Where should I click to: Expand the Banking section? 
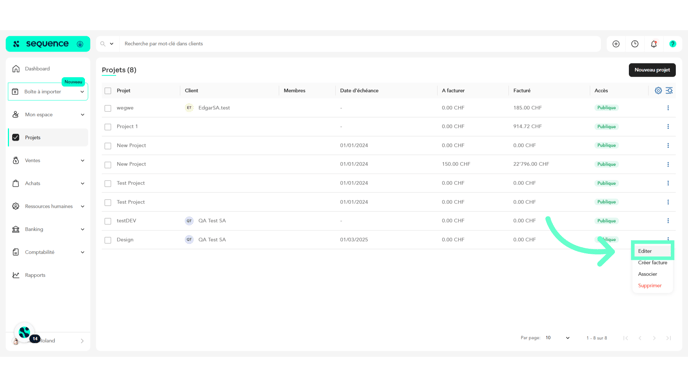pyautogui.click(x=82, y=229)
